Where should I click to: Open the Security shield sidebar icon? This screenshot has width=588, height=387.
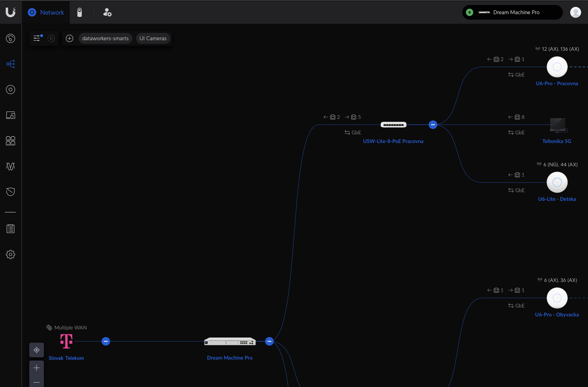(x=10, y=191)
